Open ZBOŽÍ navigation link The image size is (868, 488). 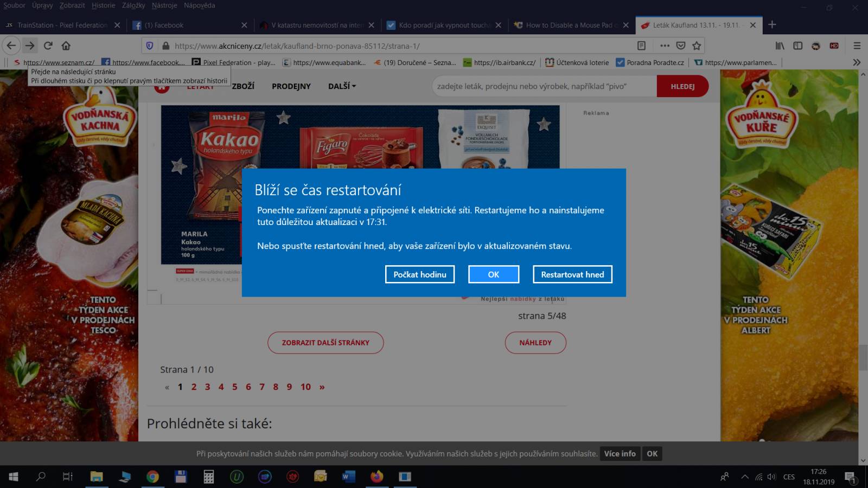[x=243, y=86]
